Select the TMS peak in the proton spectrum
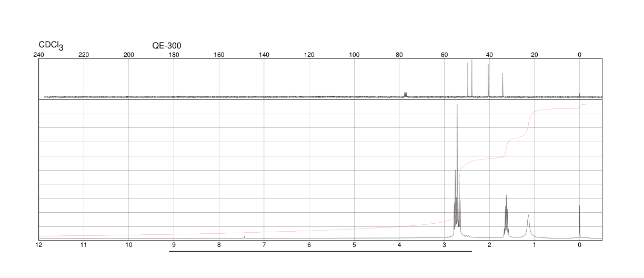This screenshot has width=644, height=278. point(579,222)
